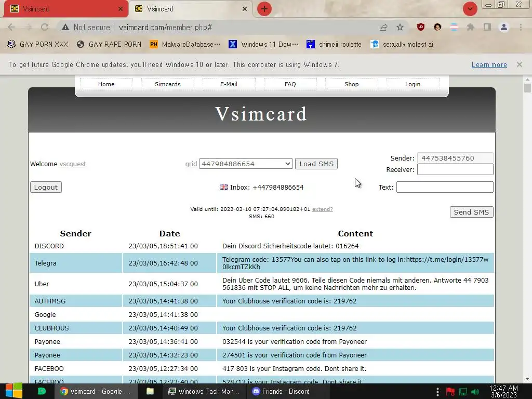
Task: Click the Learn more link
Action: tap(489, 64)
